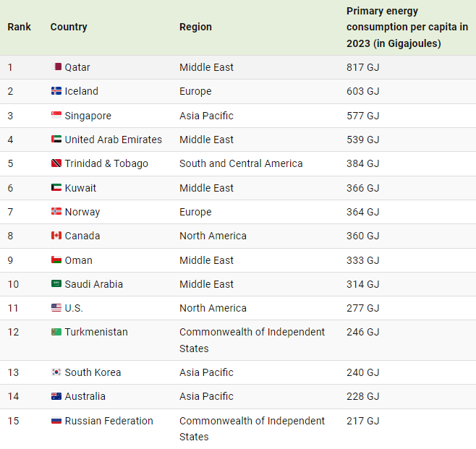Click Norway's Europe region cell
This screenshot has height=449, width=476.
[195, 212]
